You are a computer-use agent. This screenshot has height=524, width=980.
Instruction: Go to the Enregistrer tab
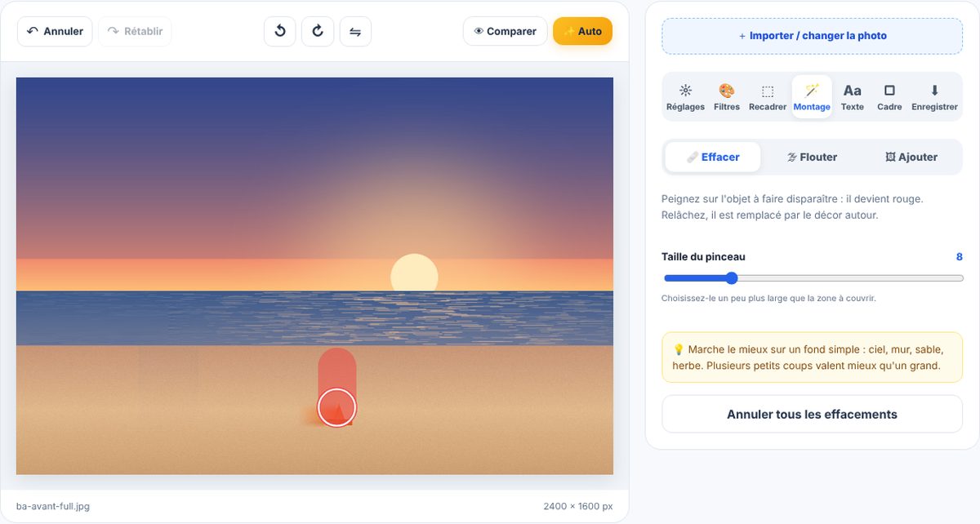[x=934, y=97]
